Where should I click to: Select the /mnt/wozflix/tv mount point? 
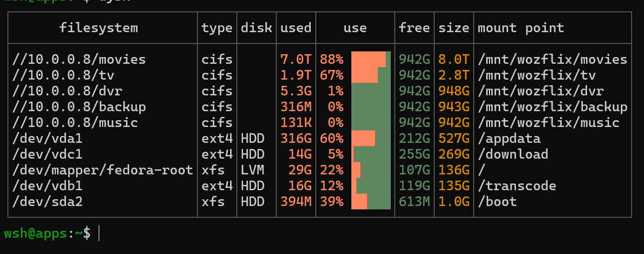coord(537,75)
